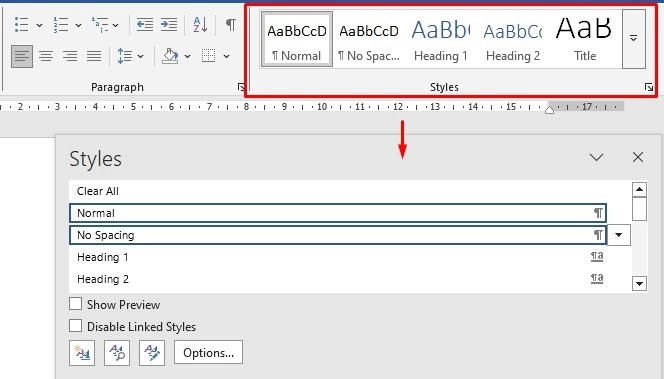Expand the line spacing dropdown
Image resolution: width=664 pixels, height=379 pixels.
[x=141, y=56]
